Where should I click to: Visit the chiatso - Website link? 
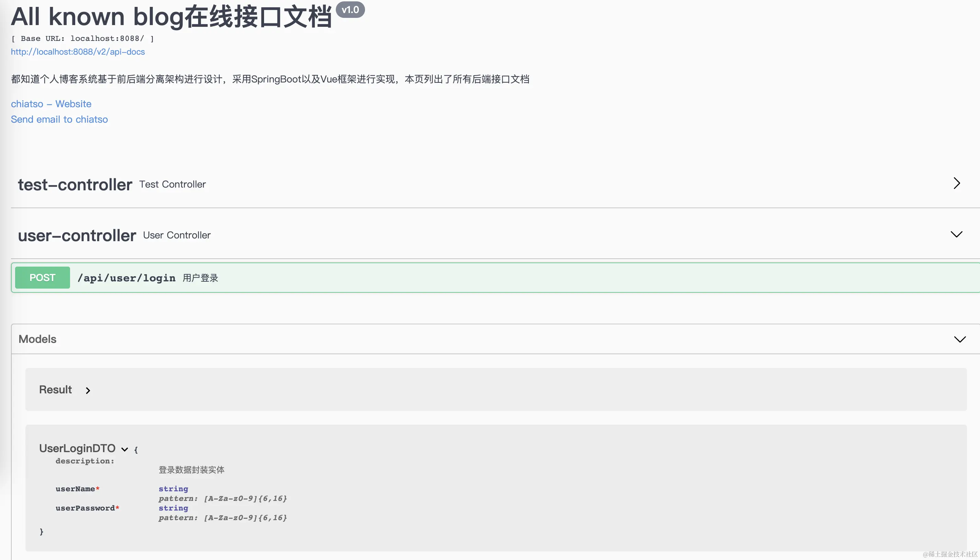[51, 104]
